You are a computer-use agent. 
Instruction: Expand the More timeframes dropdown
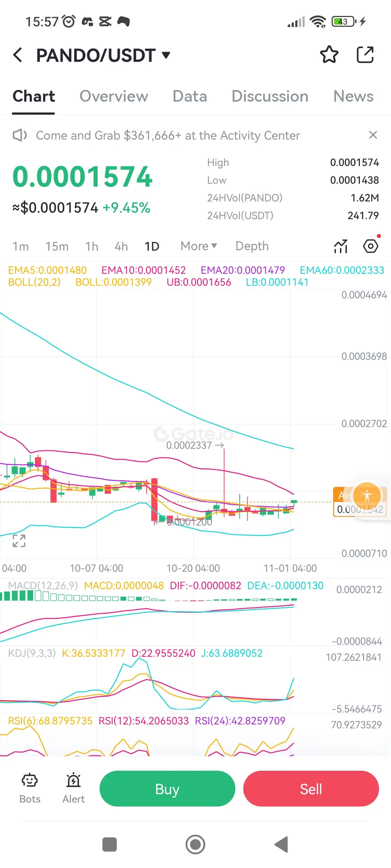(199, 246)
